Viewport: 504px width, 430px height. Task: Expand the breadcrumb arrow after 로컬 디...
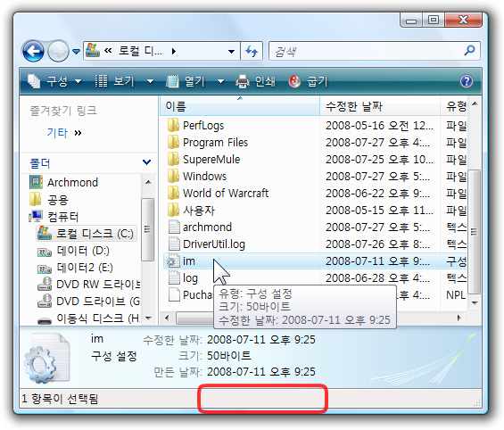(x=174, y=51)
